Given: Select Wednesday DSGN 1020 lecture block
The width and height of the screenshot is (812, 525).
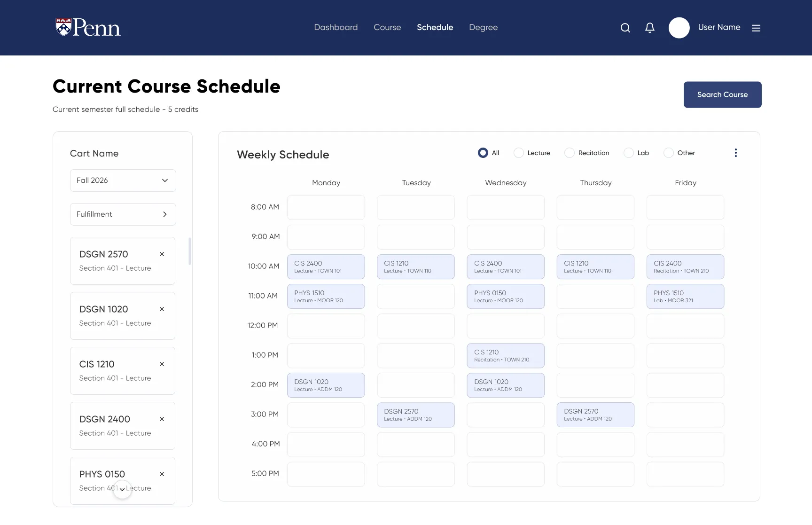Looking at the screenshot, I should [x=506, y=385].
